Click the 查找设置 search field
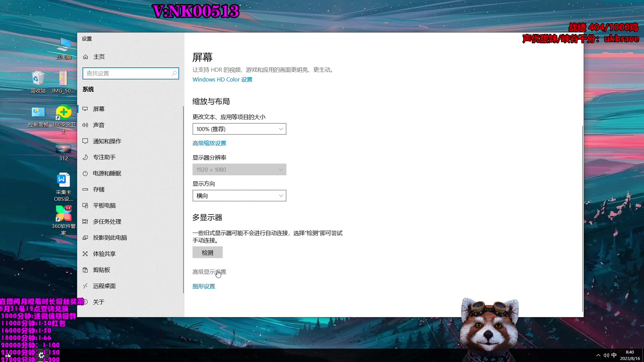Screen dimensions: 644x362 131,73
